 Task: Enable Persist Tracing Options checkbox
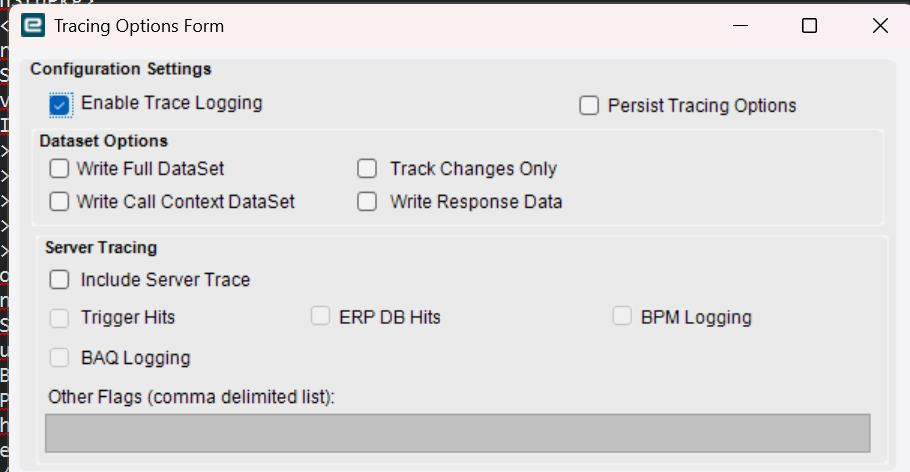(589, 106)
